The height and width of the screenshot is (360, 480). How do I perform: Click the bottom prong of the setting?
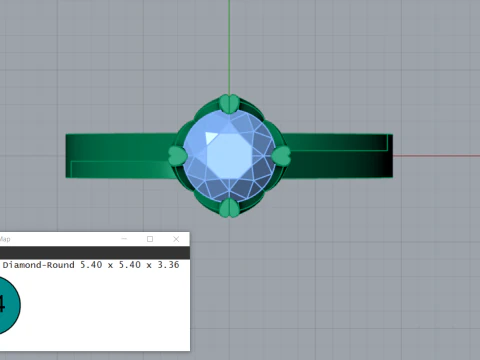click(x=229, y=208)
